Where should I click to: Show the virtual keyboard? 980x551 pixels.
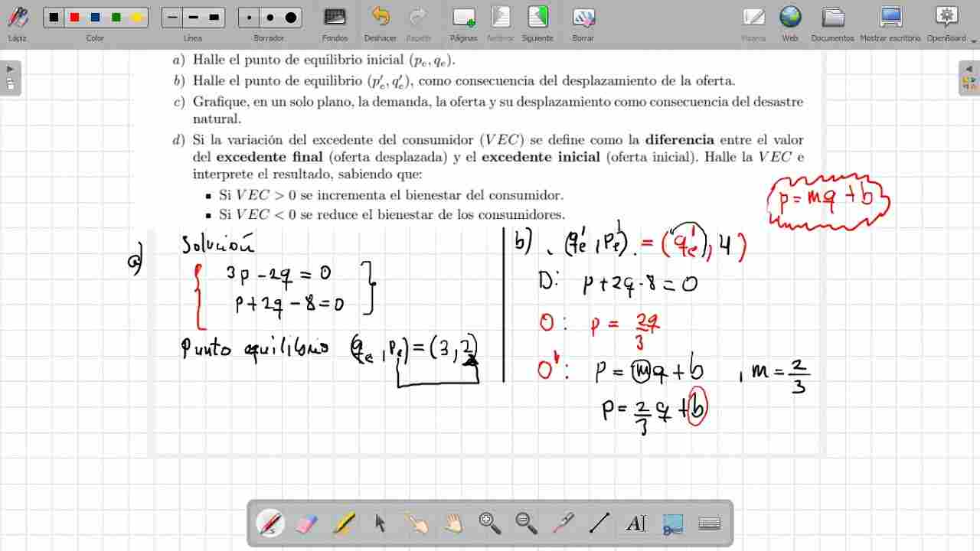coord(710,523)
